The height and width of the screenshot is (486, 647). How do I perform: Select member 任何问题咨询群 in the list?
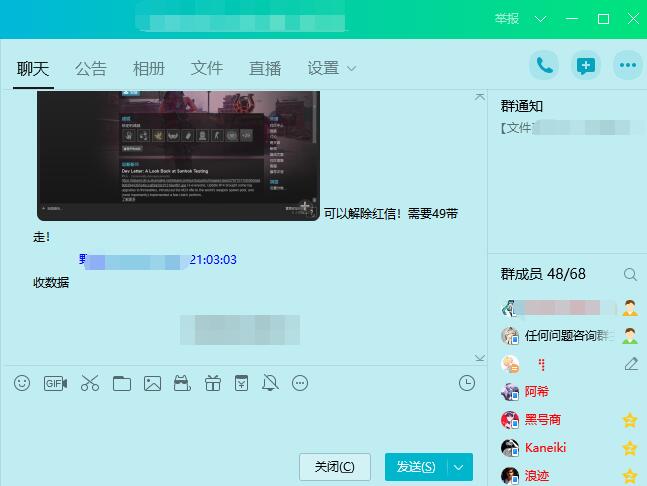[x=569, y=336]
